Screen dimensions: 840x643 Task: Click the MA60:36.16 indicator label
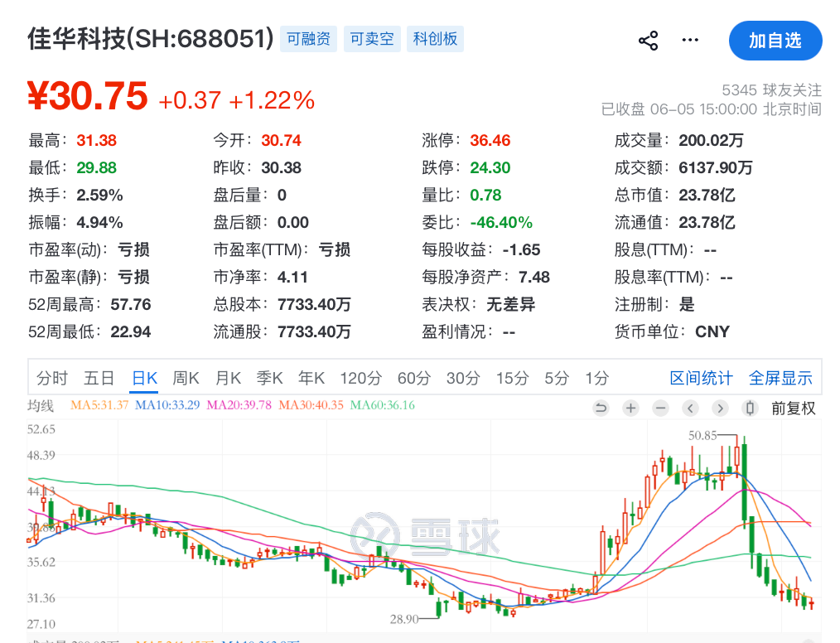(383, 405)
